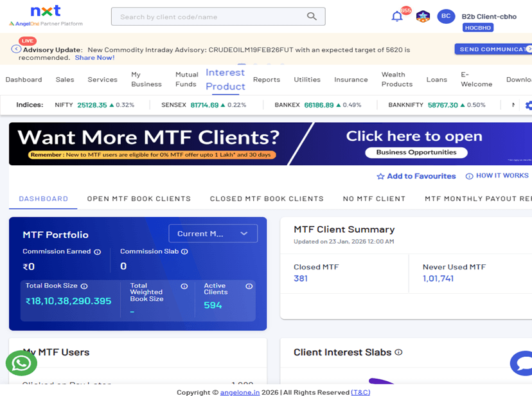532x396 pixels.
Task: Open the BC profile avatar
Action: coord(446,16)
